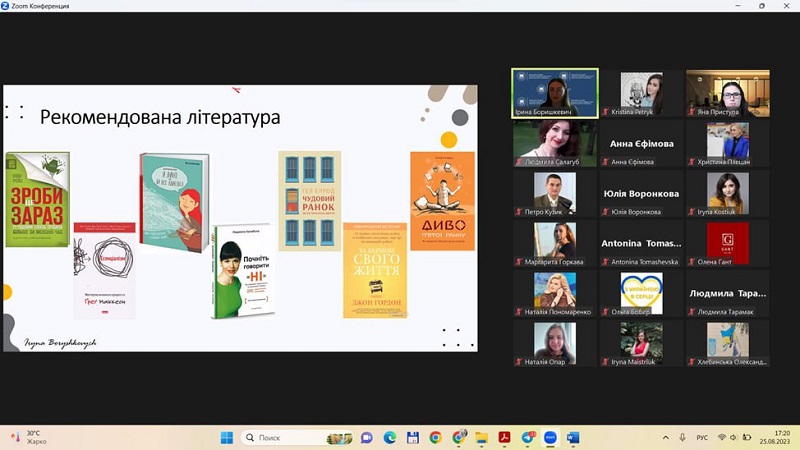This screenshot has width=800, height=450.
Task: Expand the hidden system tray icons
Action: (665, 438)
